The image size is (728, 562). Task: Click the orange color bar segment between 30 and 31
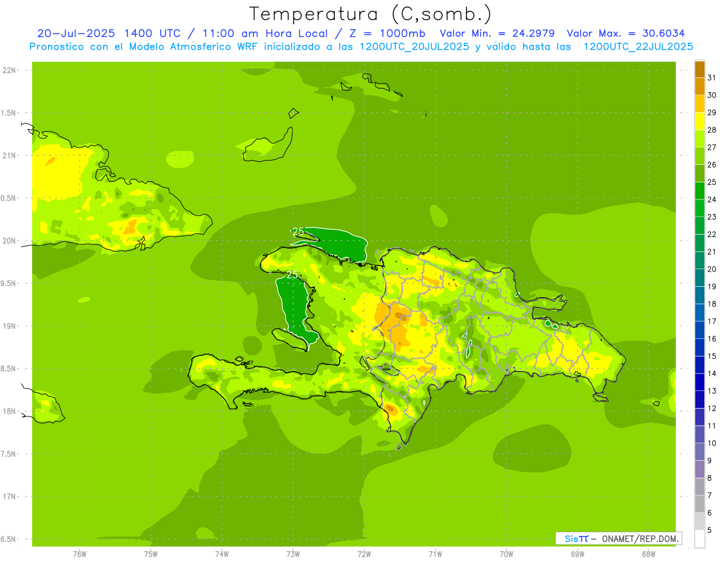pyautogui.click(x=699, y=86)
